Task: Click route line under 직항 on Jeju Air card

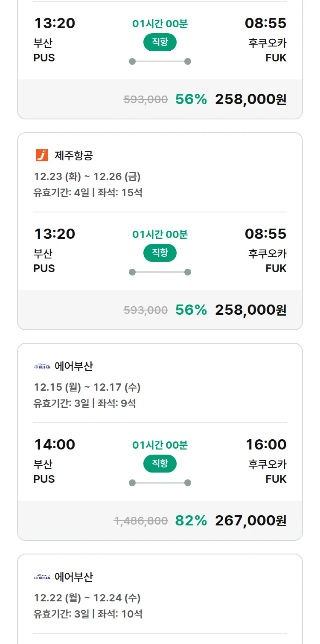Action: click(160, 272)
